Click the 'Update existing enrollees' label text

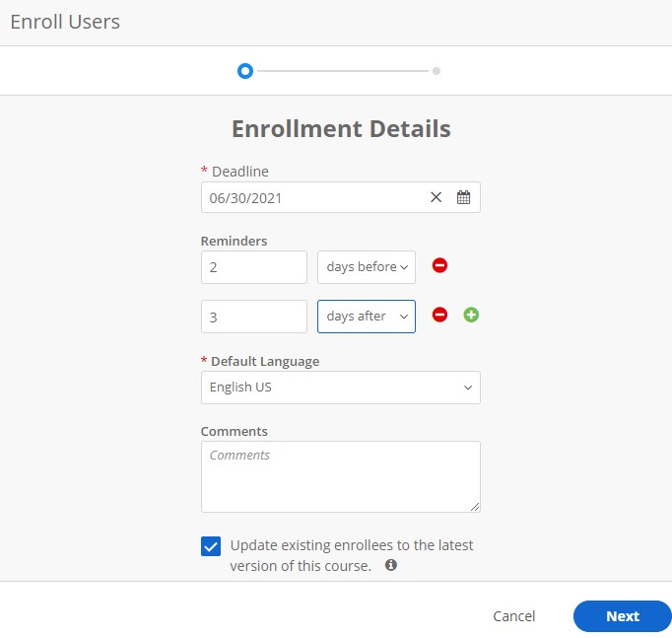tap(351, 545)
